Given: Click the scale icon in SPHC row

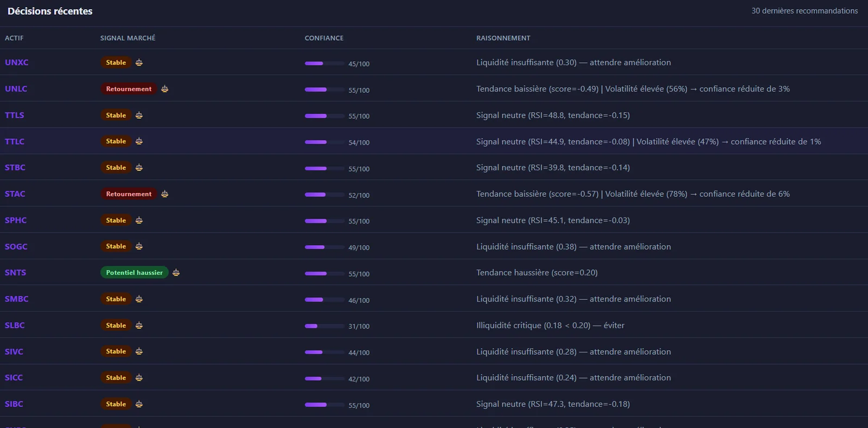Looking at the screenshot, I should (x=139, y=220).
